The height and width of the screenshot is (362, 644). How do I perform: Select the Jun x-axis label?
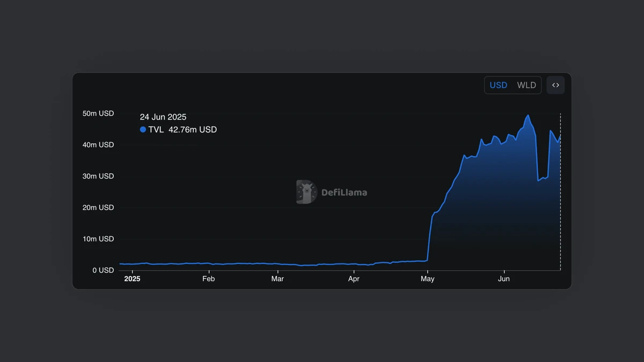pos(504,279)
